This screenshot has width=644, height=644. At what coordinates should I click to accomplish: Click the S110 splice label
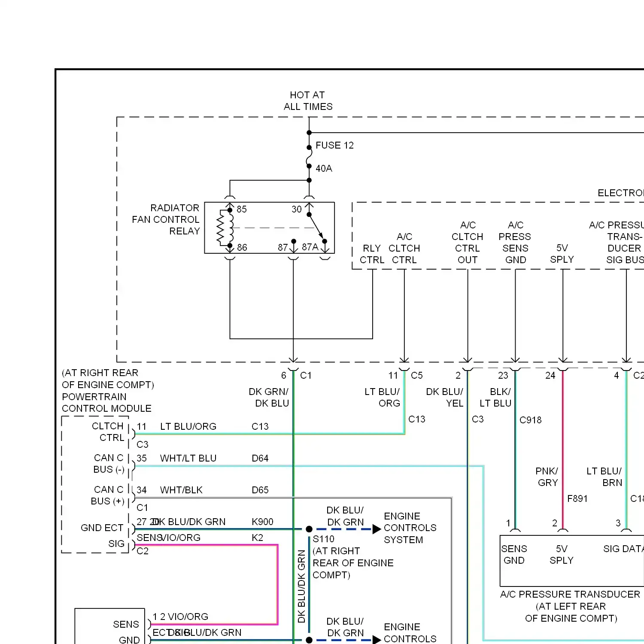(323, 539)
